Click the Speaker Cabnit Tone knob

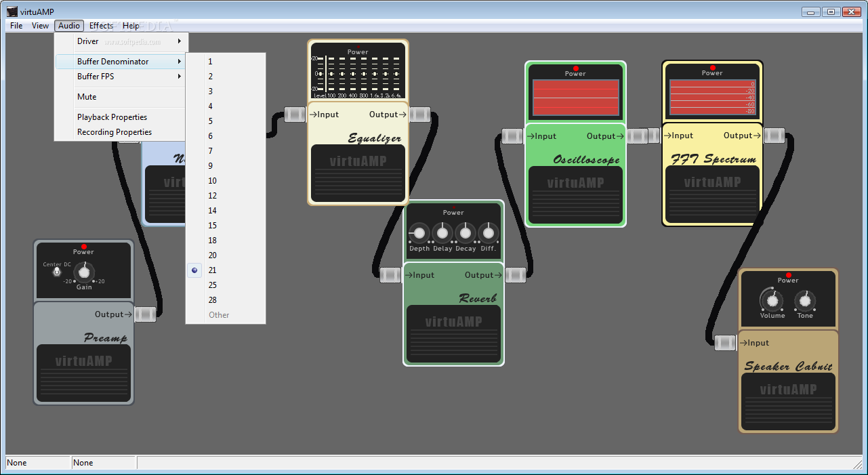click(x=805, y=300)
